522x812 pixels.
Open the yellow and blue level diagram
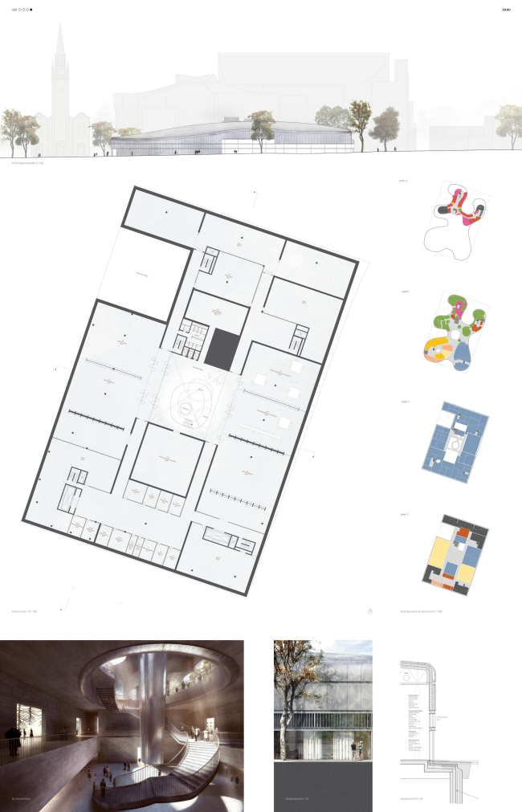(x=455, y=555)
